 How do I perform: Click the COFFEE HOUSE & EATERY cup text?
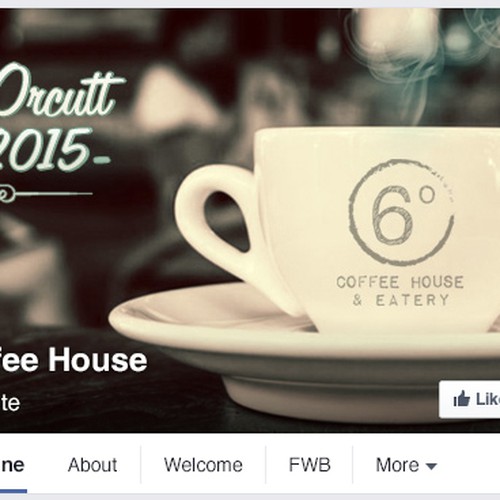[x=400, y=291]
